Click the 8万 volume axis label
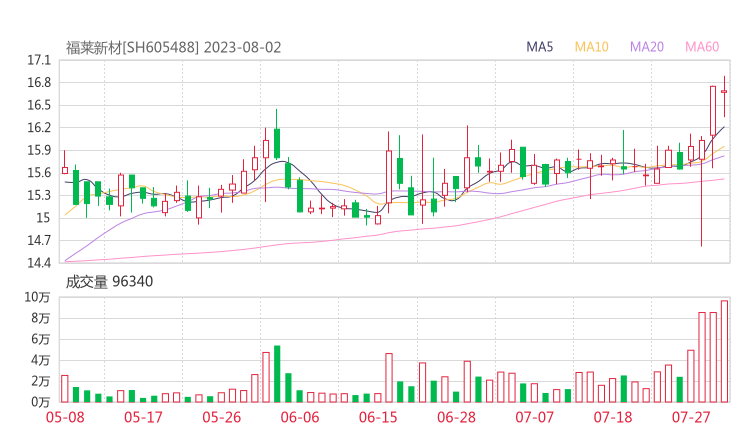 coord(41,318)
